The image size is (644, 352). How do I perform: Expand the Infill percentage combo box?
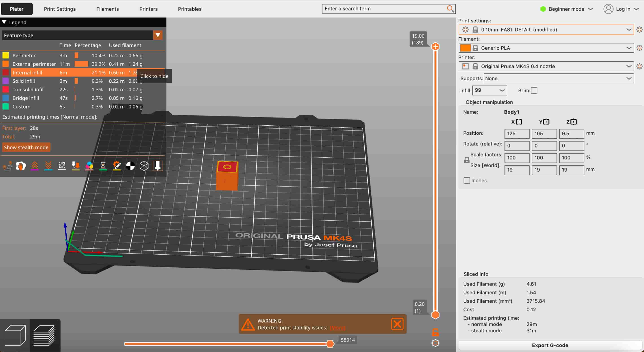tap(502, 90)
